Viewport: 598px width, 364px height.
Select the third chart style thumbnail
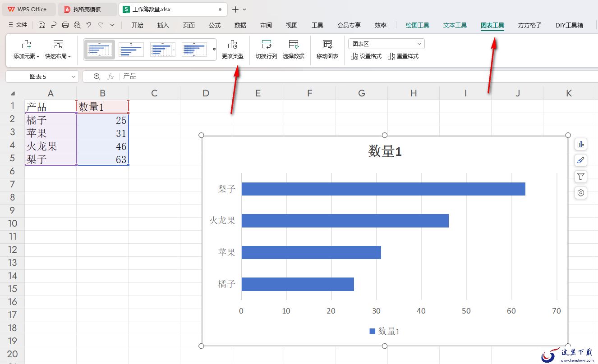click(163, 50)
